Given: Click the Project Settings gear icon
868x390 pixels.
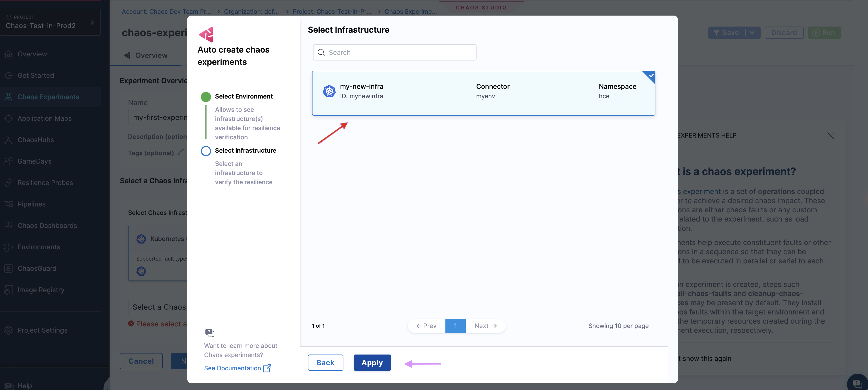Looking at the screenshot, I should (x=8, y=330).
